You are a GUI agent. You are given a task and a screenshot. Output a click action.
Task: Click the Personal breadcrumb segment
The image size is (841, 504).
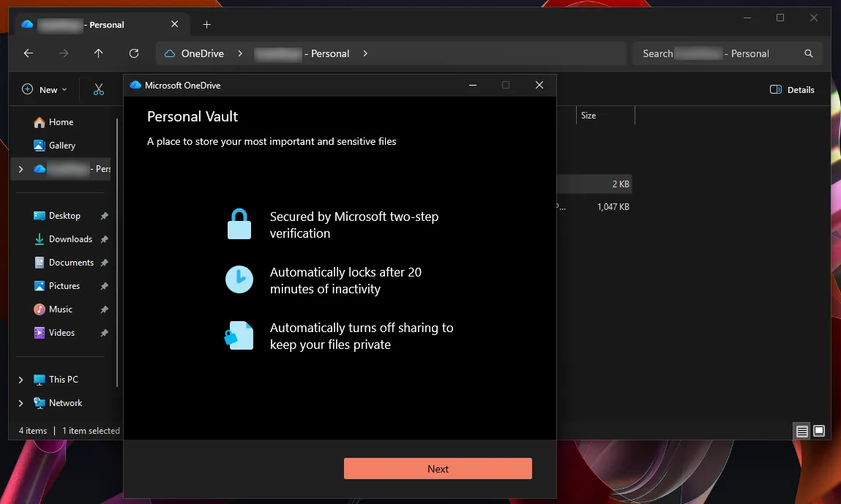pos(302,53)
